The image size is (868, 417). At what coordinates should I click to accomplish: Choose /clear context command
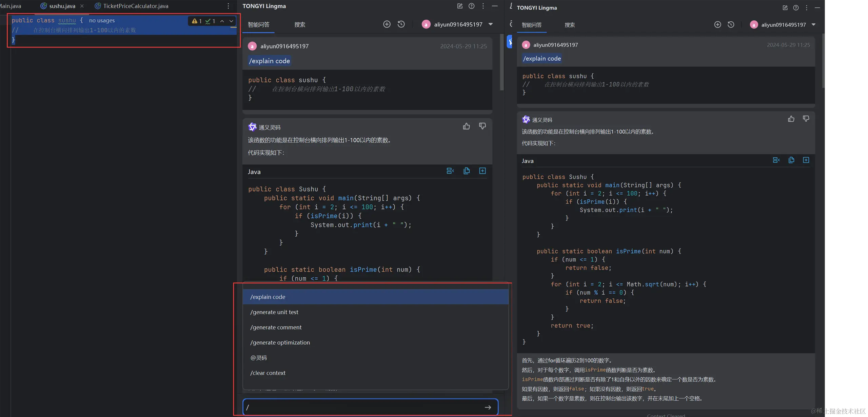[376, 373]
